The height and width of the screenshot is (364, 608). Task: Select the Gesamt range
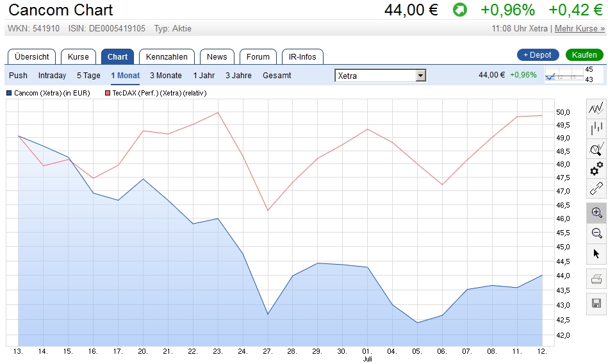pyautogui.click(x=277, y=75)
